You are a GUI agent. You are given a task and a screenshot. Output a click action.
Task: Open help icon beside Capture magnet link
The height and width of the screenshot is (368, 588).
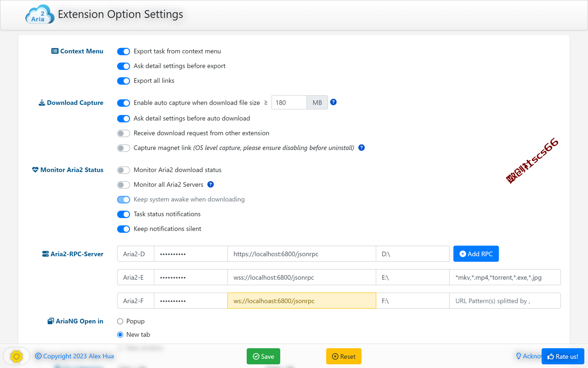(362, 148)
